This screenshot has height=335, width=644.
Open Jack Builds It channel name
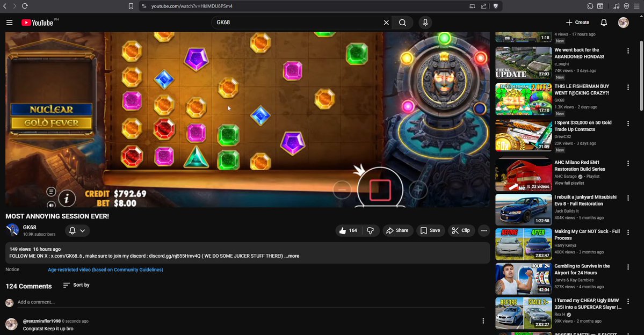566,211
